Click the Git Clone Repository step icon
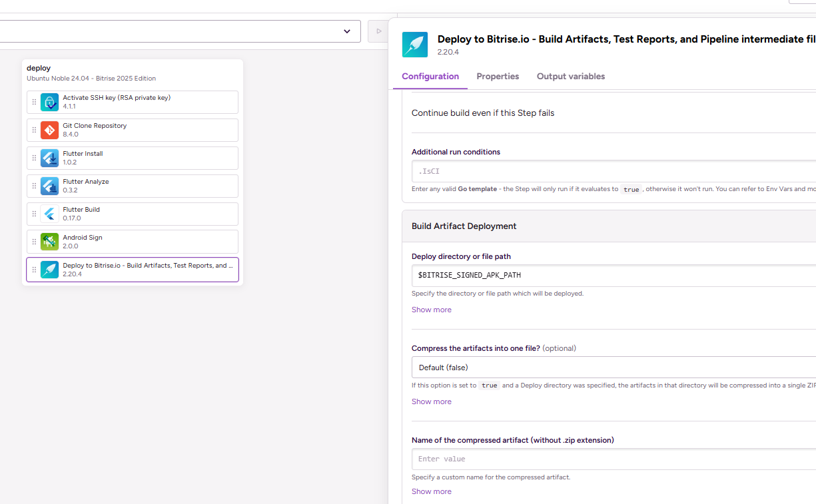This screenshot has height=504, width=816. (x=49, y=130)
